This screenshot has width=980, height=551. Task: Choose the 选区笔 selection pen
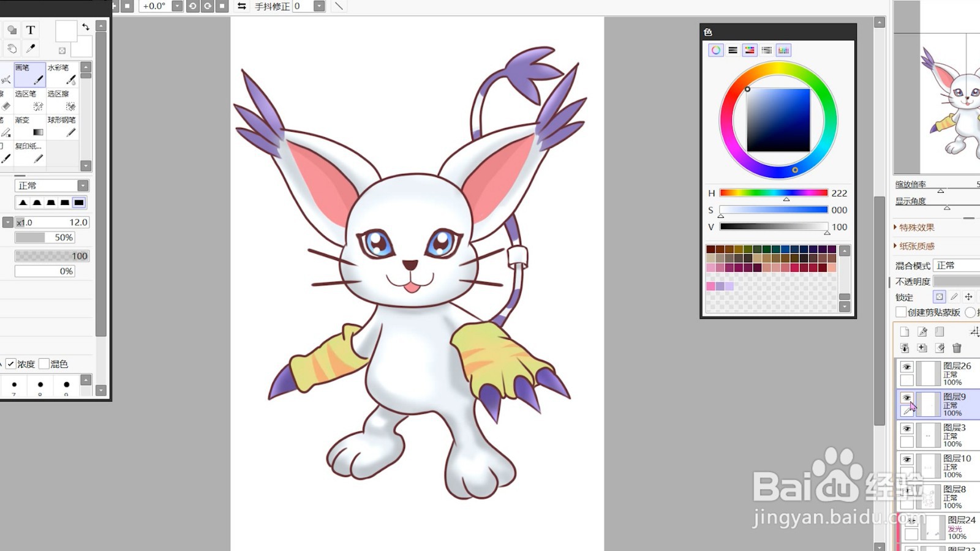[30, 100]
